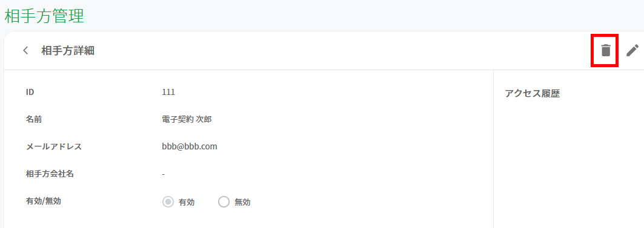Click the 相手方会社名 field label
The width and height of the screenshot is (644, 228).
tap(50, 174)
